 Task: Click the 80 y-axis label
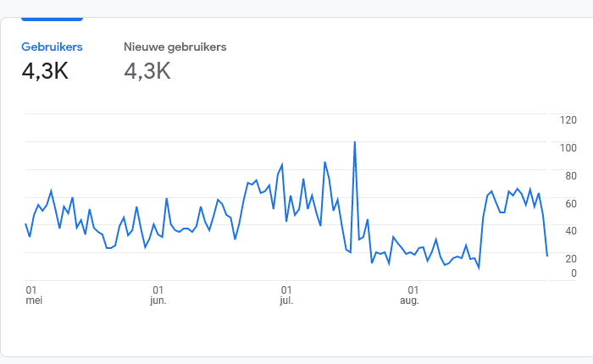(x=571, y=176)
